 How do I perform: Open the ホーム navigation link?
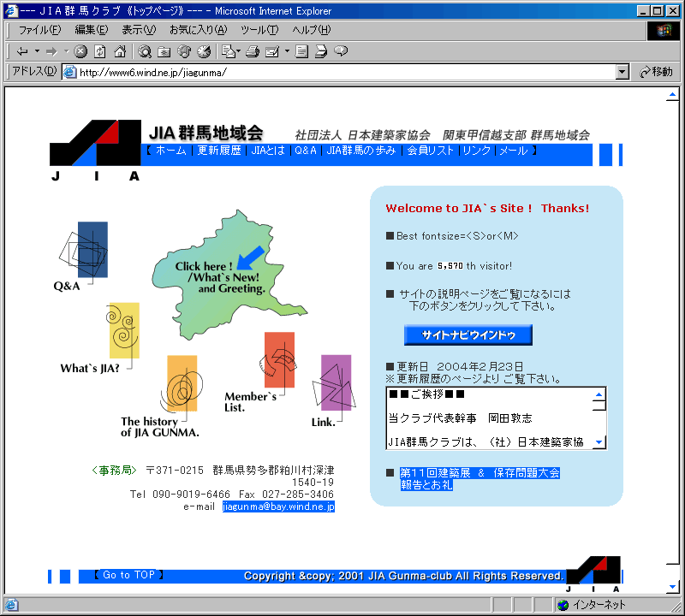tap(170, 151)
